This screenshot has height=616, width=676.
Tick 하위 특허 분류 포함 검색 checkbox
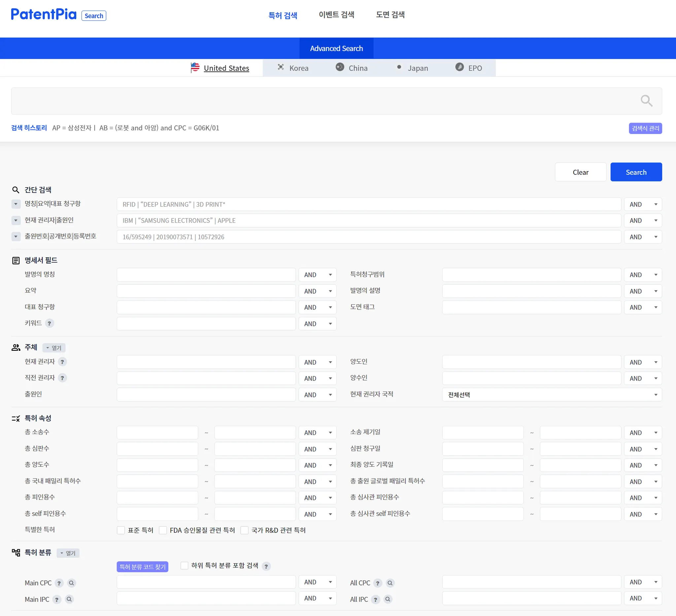pyautogui.click(x=185, y=566)
